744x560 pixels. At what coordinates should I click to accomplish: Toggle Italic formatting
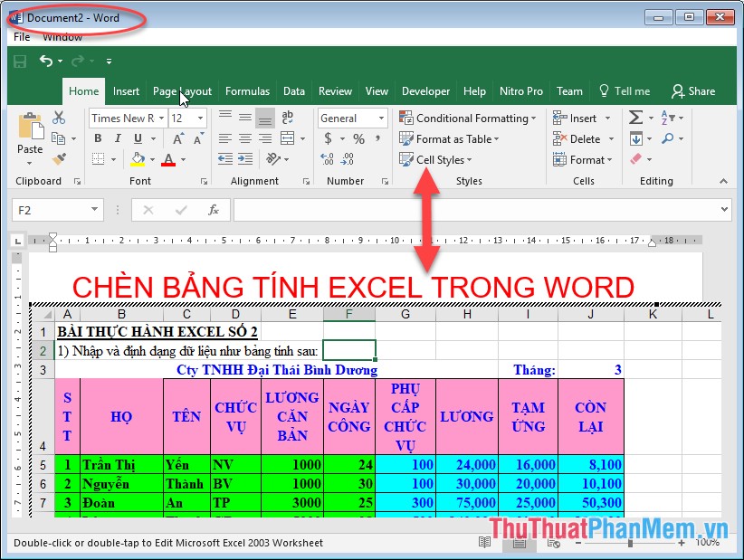click(118, 138)
